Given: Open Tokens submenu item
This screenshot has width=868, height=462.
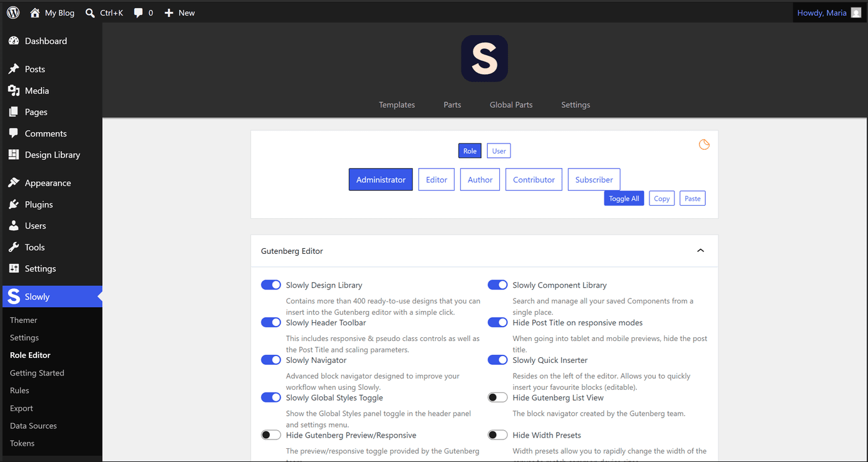Looking at the screenshot, I should click(23, 443).
